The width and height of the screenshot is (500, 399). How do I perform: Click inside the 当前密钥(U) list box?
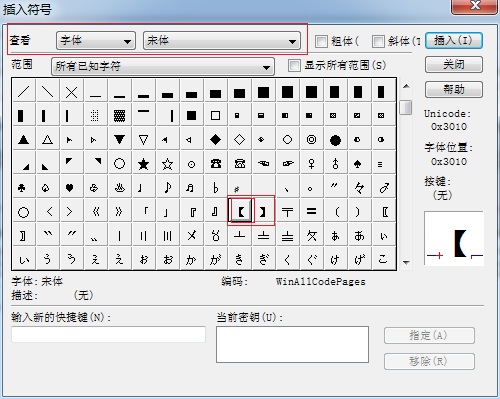tap(292, 344)
